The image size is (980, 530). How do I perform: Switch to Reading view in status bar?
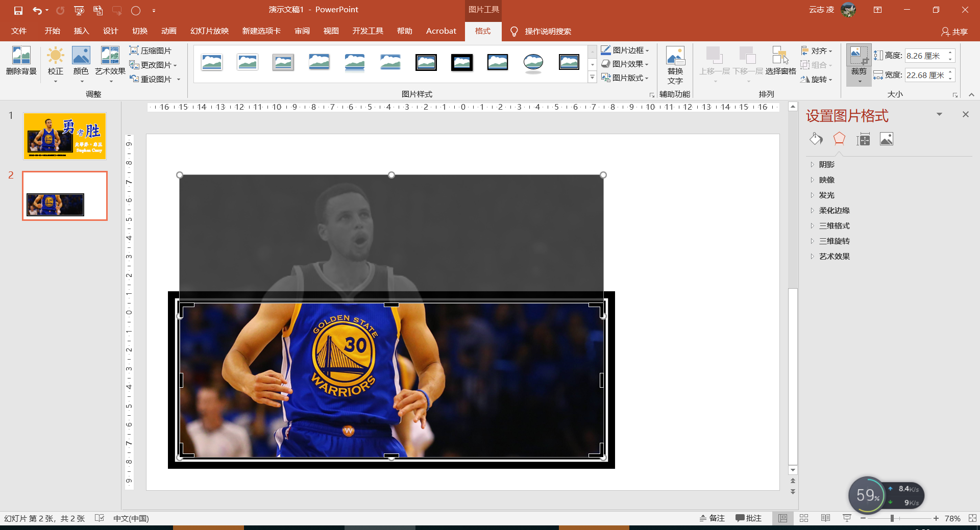tap(825, 518)
